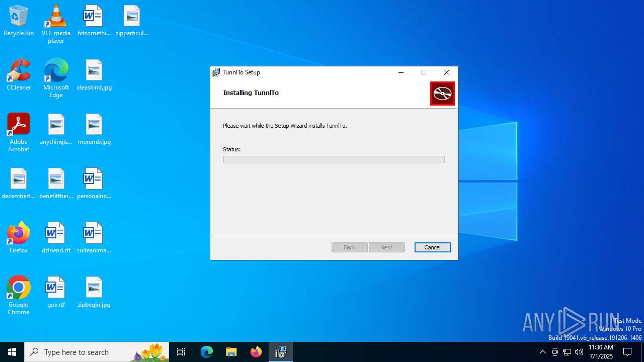Click the TunnlTo logo in the installer header

442,94
